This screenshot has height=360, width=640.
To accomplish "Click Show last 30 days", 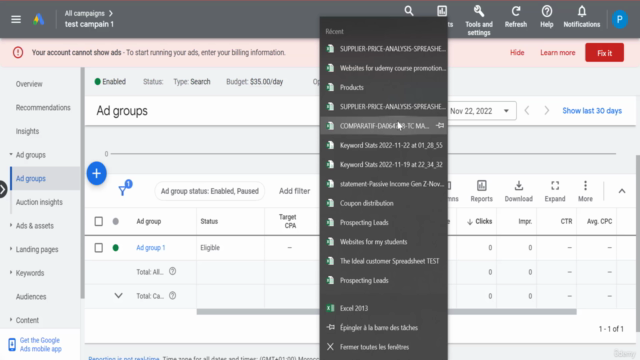I will pos(592,111).
